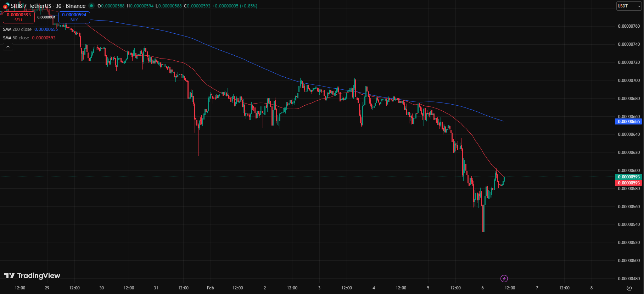
Task: Click the close value C0.00000593
Action: [x=197, y=6]
